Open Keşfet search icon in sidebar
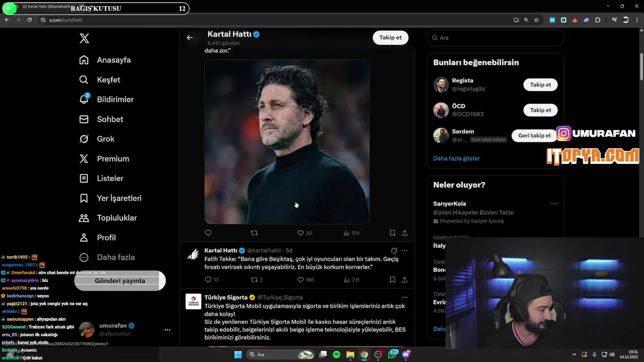The width and height of the screenshot is (644, 362). tap(84, 79)
